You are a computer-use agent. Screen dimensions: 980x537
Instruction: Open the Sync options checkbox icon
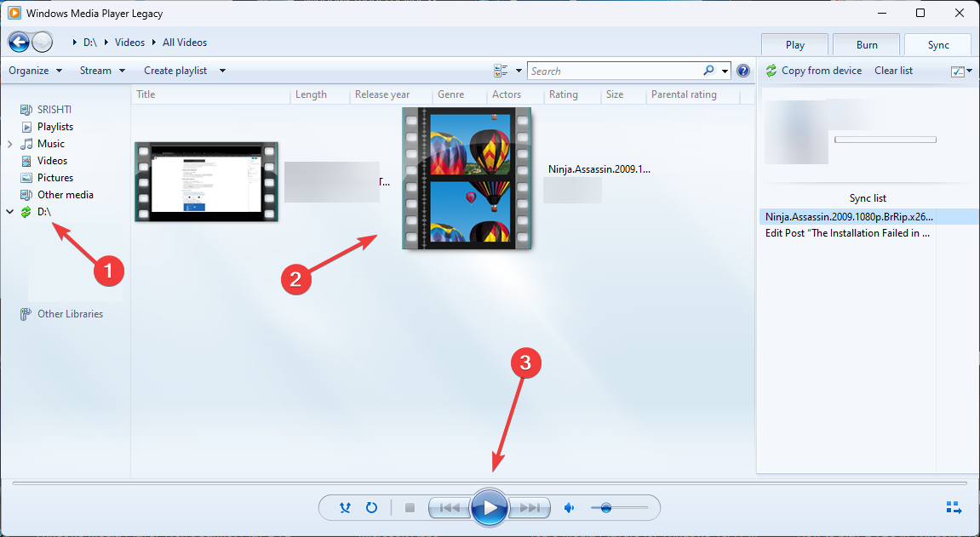958,71
